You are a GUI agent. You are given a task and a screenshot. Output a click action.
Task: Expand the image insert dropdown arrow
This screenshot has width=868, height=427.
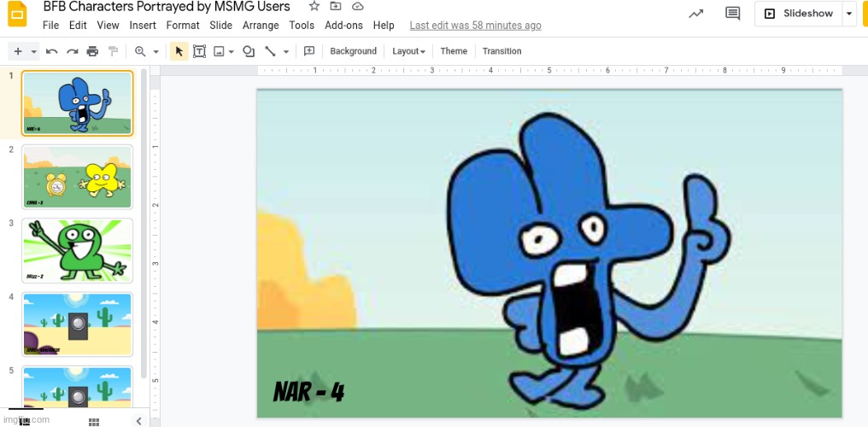(x=232, y=51)
